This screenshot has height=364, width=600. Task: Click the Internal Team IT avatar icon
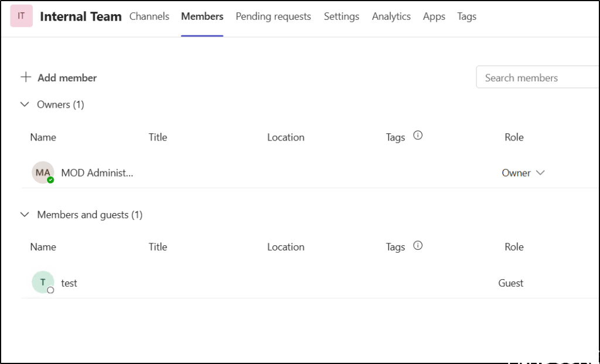coord(22,16)
